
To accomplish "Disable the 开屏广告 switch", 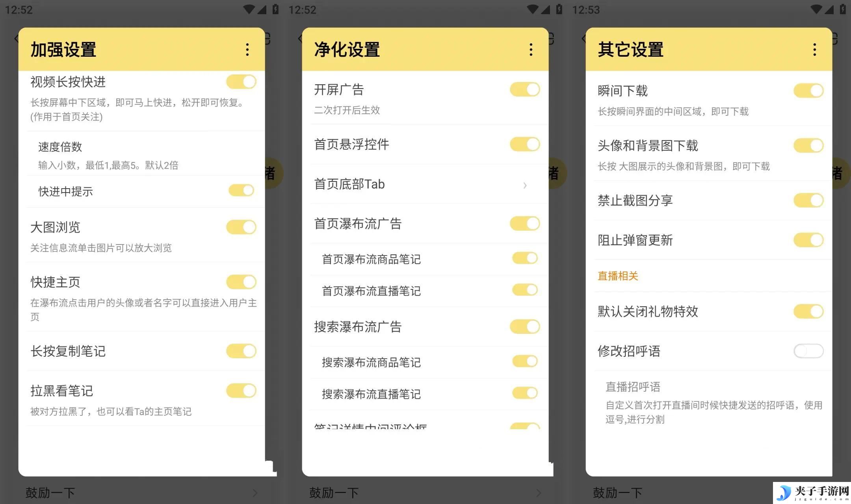I will tap(525, 89).
